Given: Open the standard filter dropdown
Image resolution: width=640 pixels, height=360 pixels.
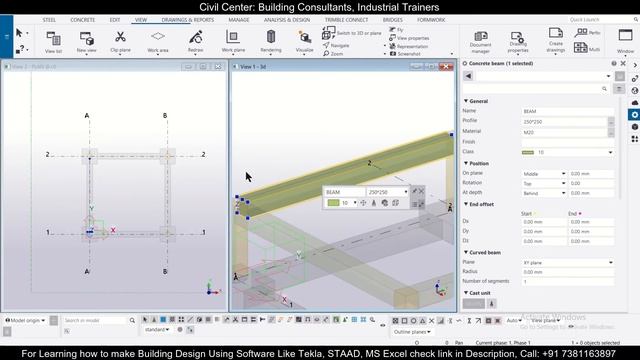Looking at the screenshot, I should click(x=157, y=329).
